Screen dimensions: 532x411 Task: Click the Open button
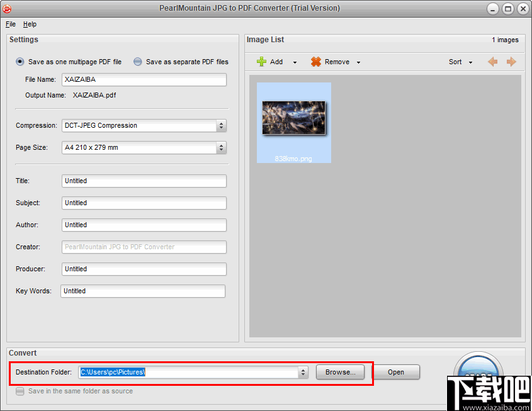point(397,372)
